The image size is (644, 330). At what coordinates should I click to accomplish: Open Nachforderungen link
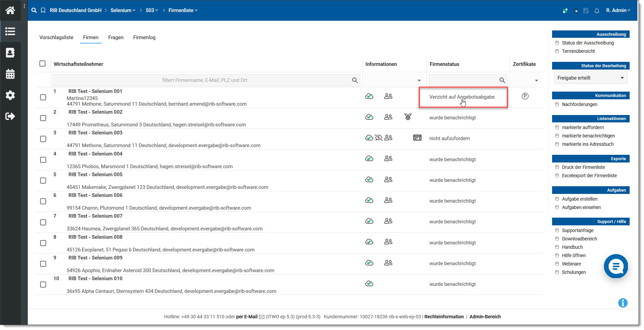(579, 104)
